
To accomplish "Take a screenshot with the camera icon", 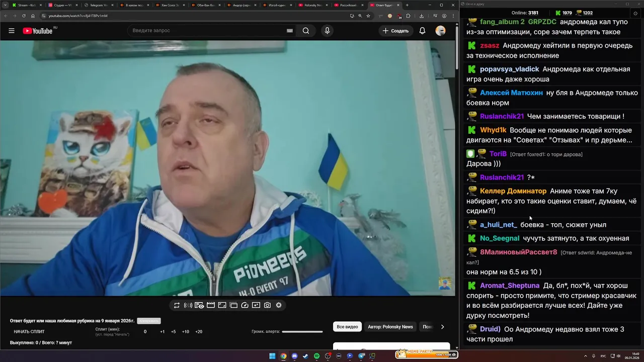I will coord(267,305).
